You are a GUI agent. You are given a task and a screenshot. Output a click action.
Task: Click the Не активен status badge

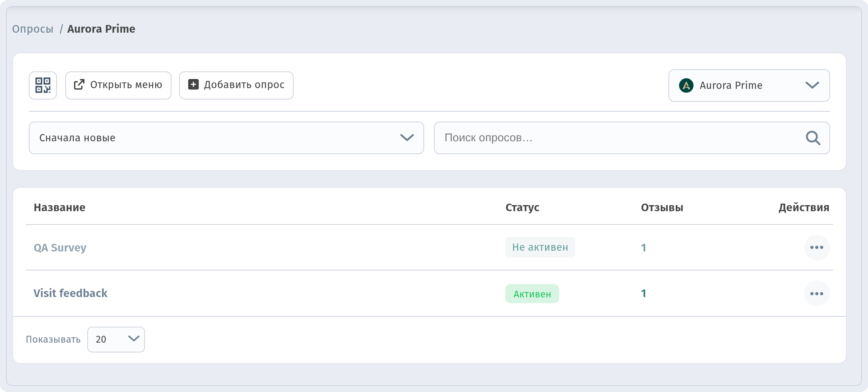click(540, 247)
